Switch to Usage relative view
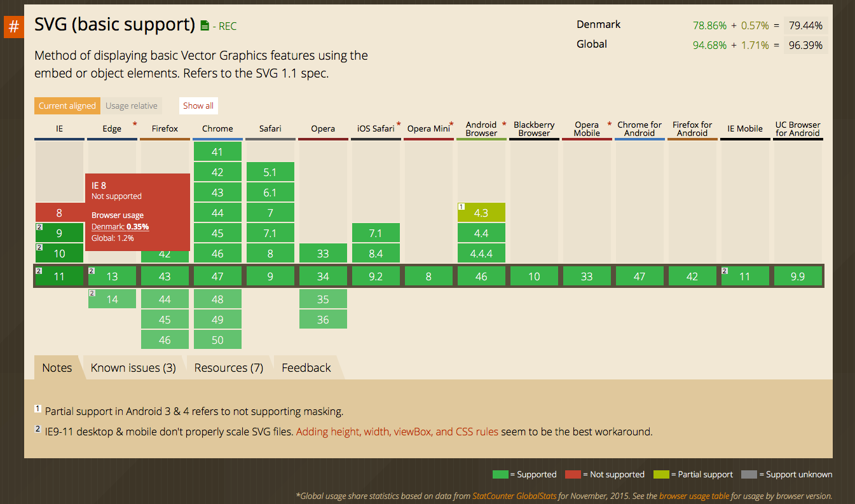This screenshot has height=504, width=855. 132,106
